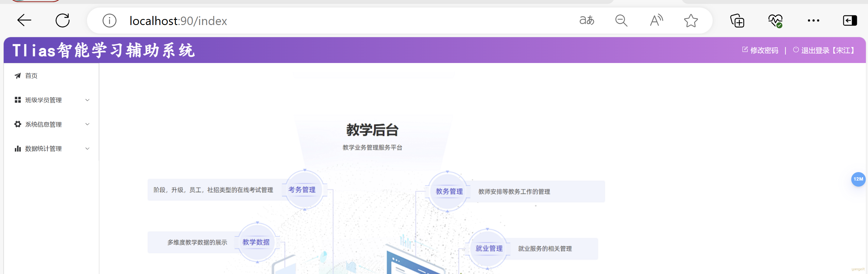The height and width of the screenshot is (274, 868).
Task: Click the 教学后台 heading
Action: (x=372, y=130)
